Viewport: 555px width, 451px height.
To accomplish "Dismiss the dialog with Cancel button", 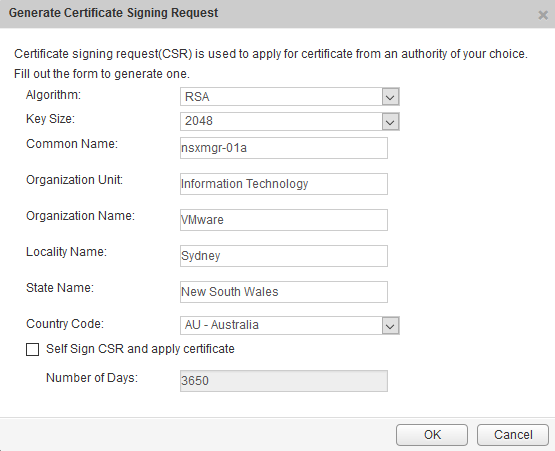I will pos(513,435).
